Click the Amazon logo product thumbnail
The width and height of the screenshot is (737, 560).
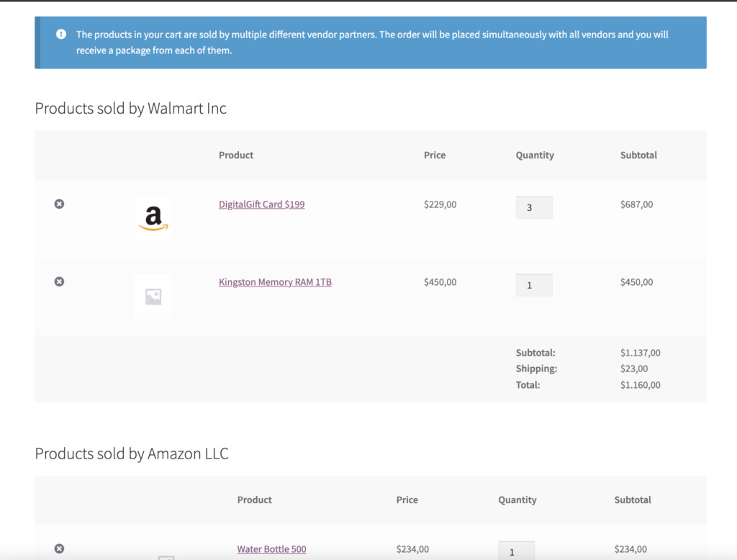(x=153, y=218)
